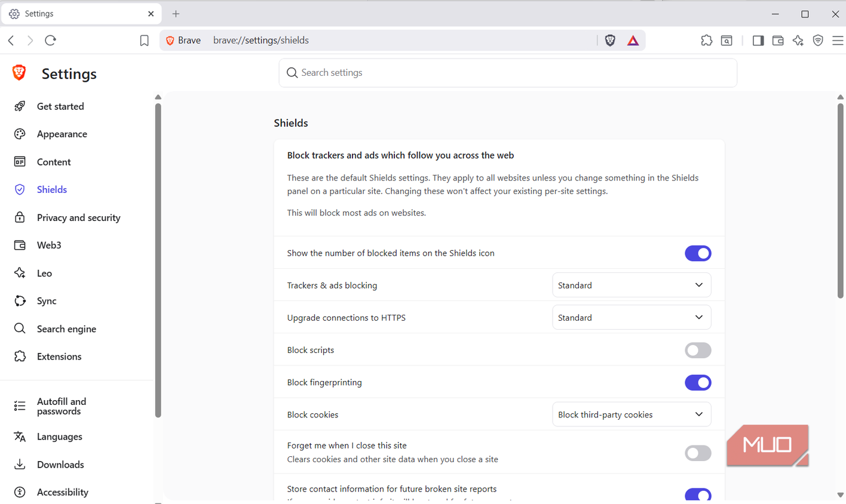The height and width of the screenshot is (504, 846).
Task: Click the Brave site info chip
Action: pos(183,41)
